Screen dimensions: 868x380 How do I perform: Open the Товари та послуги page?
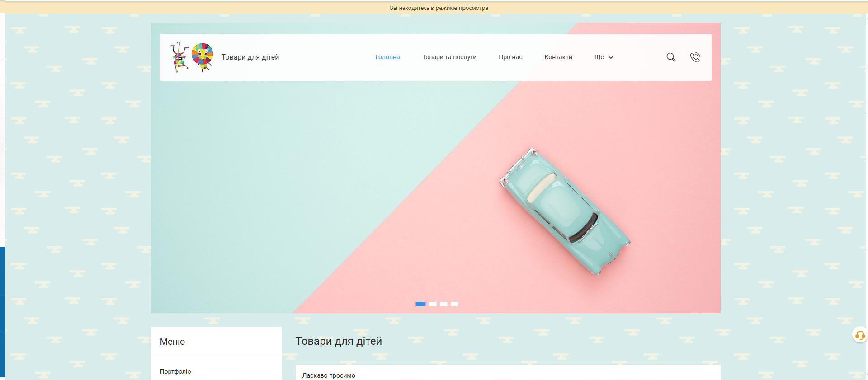click(x=449, y=57)
